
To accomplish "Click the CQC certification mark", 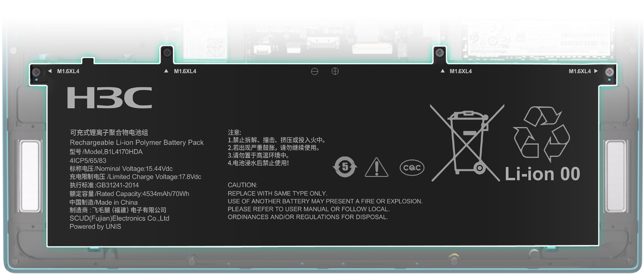I will (x=412, y=168).
